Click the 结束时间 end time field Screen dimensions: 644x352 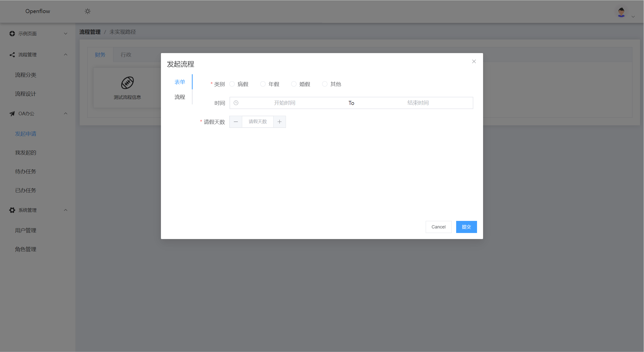coord(418,103)
